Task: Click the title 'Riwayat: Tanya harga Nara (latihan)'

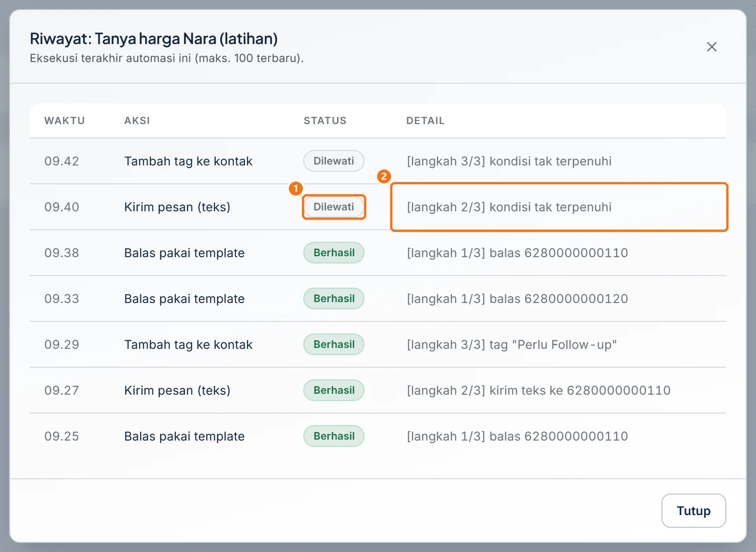Action: 154,39
